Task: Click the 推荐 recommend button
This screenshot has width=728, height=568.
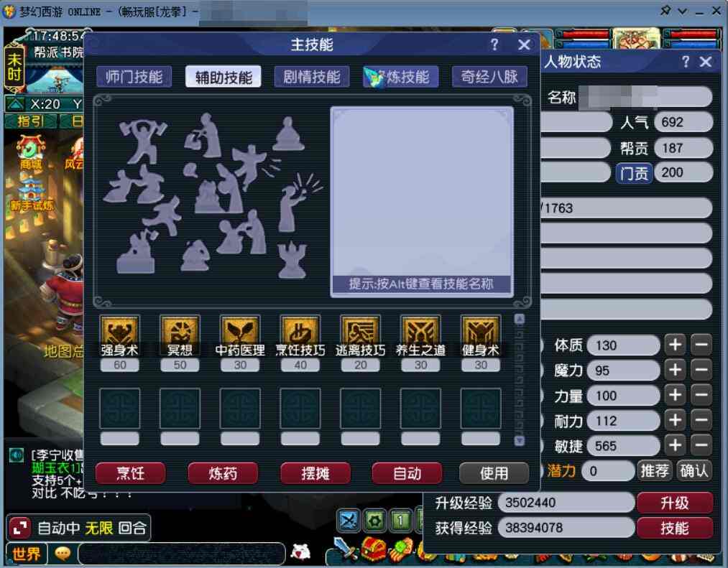Action: click(655, 471)
